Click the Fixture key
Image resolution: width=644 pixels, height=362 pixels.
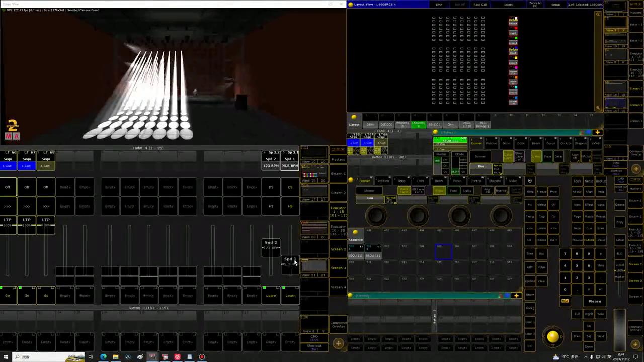point(589,240)
